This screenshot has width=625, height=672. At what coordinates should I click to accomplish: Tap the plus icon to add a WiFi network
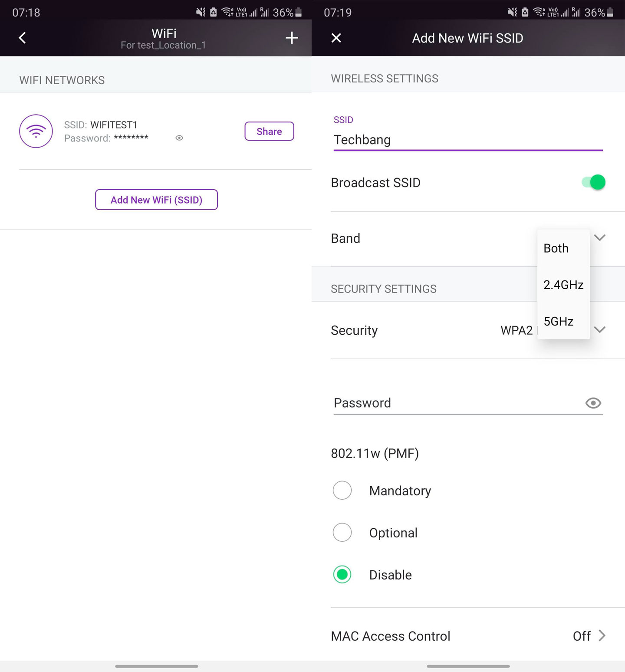coord(291,38)
